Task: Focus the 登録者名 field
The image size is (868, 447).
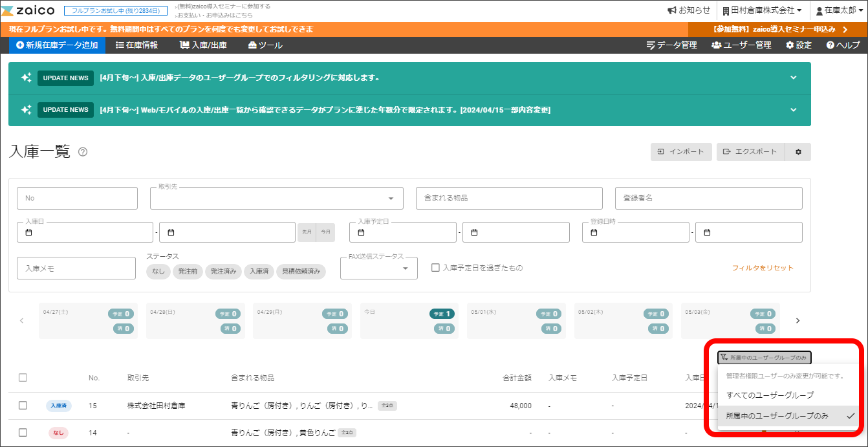Action: click(x=708, y=199)
